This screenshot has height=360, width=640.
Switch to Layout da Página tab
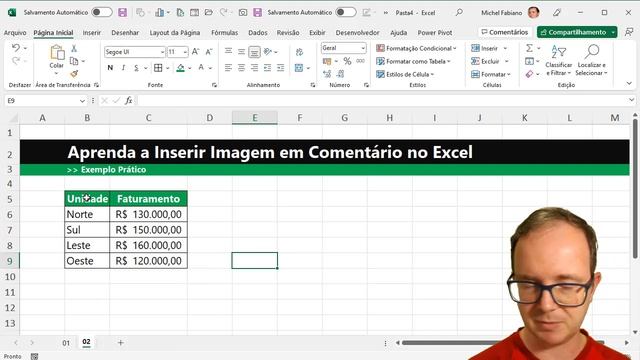tap(175, 33)
